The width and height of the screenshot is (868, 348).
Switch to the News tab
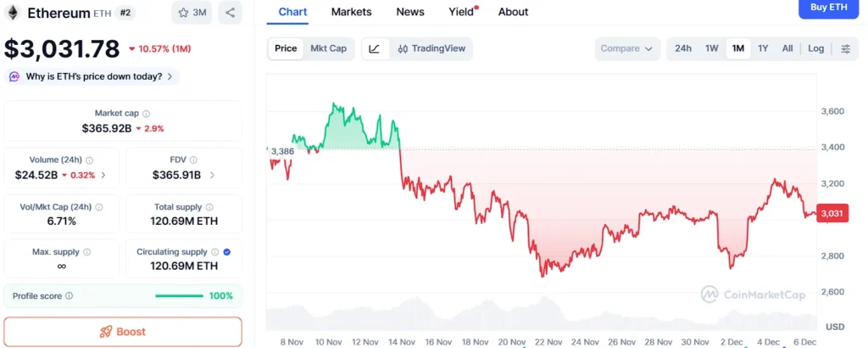pyautogui.click(x=410, y=12)
